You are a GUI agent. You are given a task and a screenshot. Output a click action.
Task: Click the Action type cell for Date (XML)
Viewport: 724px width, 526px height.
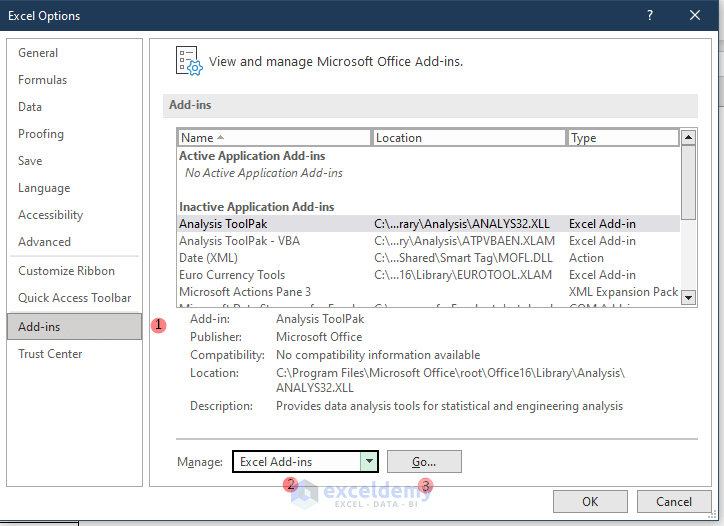click(586, 258)
